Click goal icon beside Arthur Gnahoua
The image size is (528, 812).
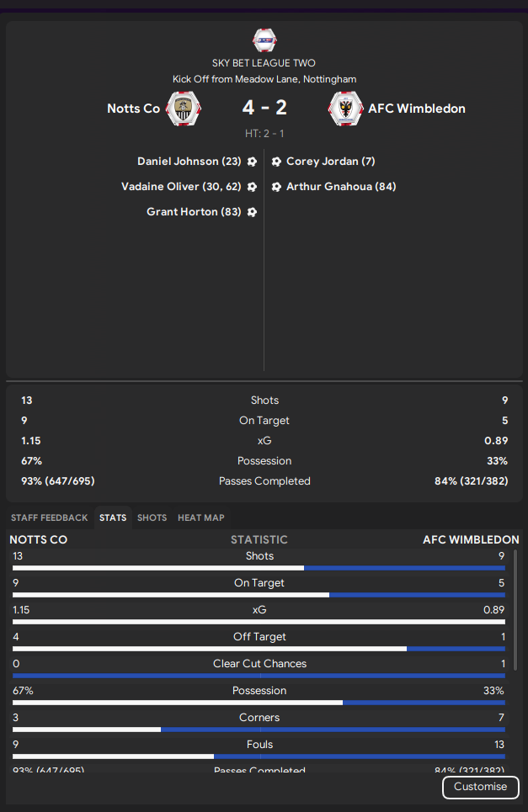click(277, 187)
